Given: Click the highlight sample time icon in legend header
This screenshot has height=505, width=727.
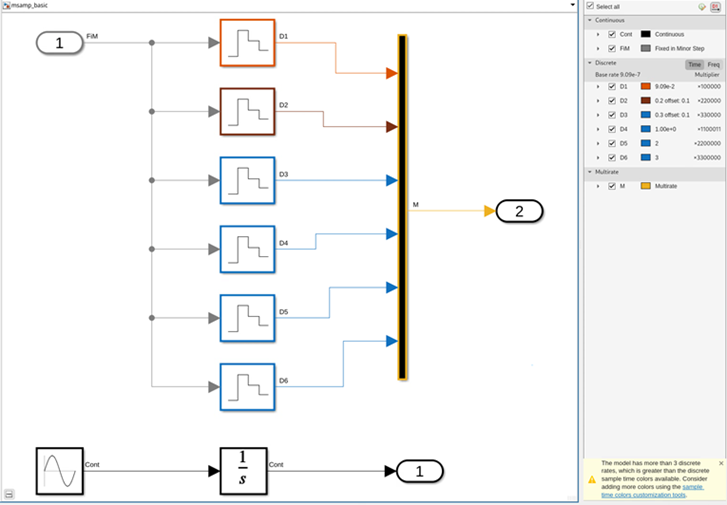Looking at the screenshot, I should 703,6.
